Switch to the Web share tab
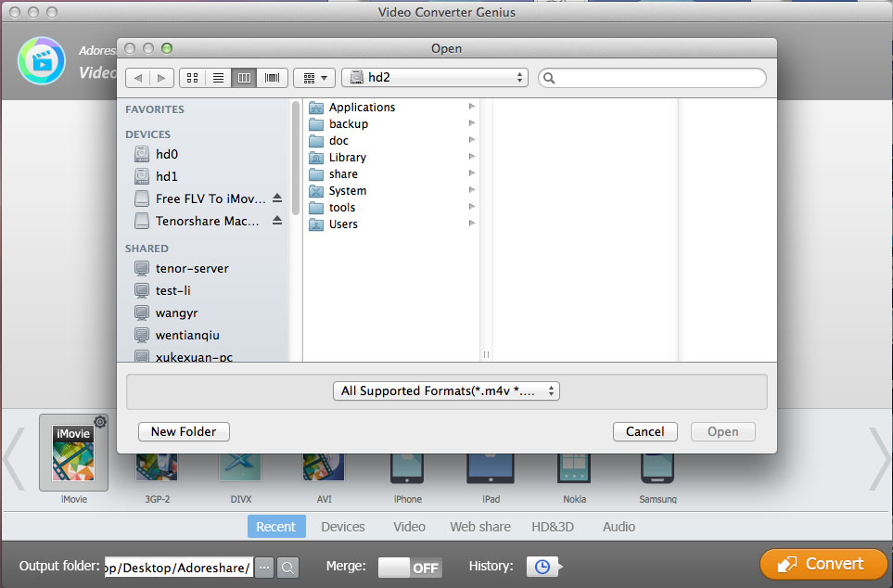Screen dimensions: 893x588 (x=480, y=527)
